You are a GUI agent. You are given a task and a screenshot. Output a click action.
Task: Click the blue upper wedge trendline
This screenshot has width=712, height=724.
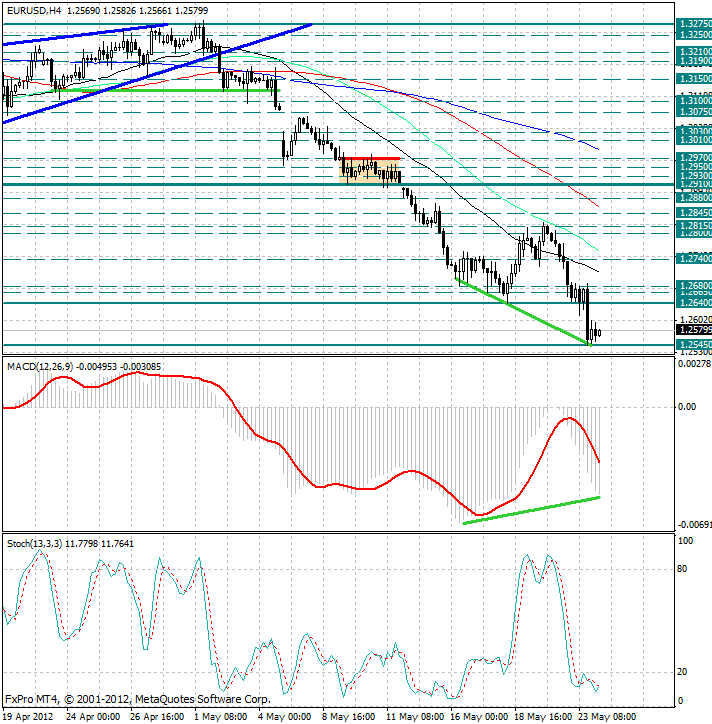coord(86,35)
